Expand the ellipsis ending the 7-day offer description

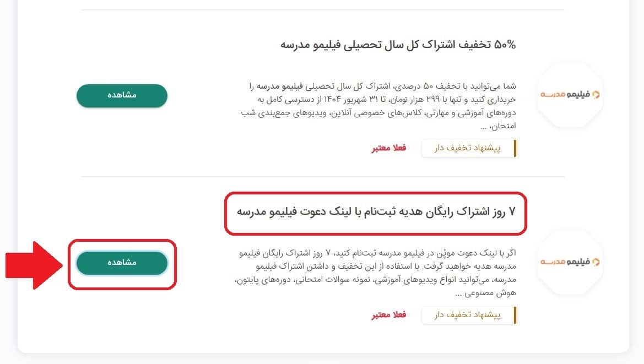point(458,294)
